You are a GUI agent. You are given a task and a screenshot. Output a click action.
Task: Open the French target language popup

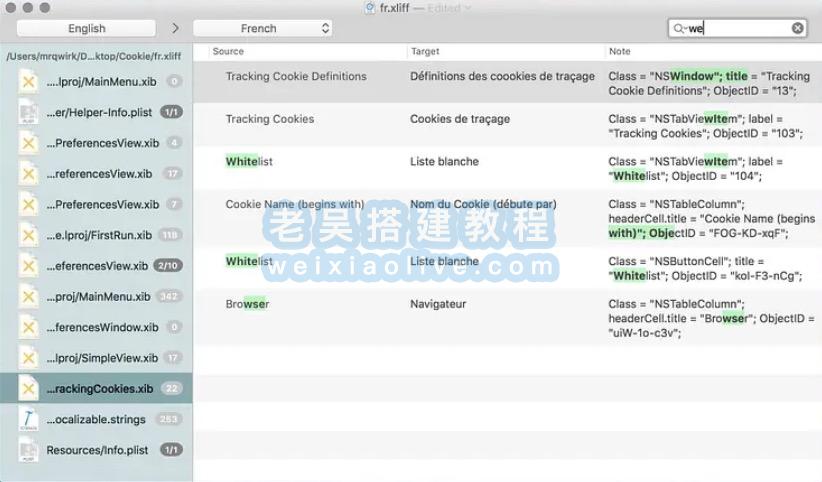click(262, 28)
